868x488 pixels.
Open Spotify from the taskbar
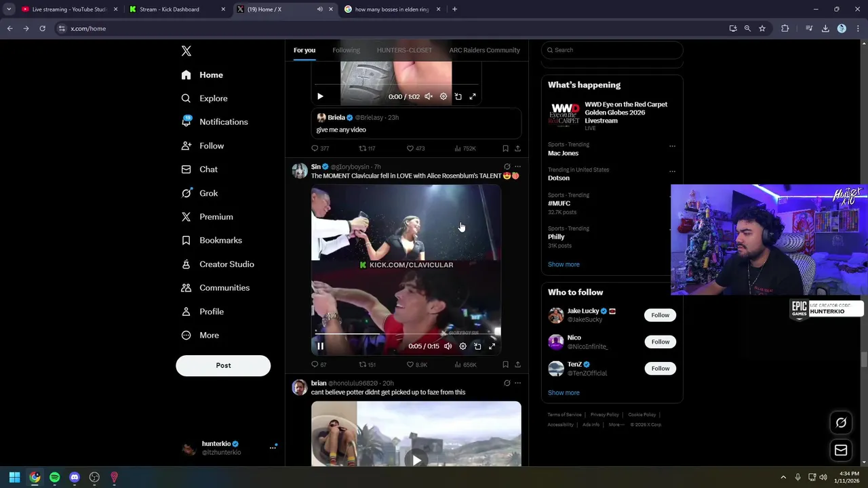point(54,477)
